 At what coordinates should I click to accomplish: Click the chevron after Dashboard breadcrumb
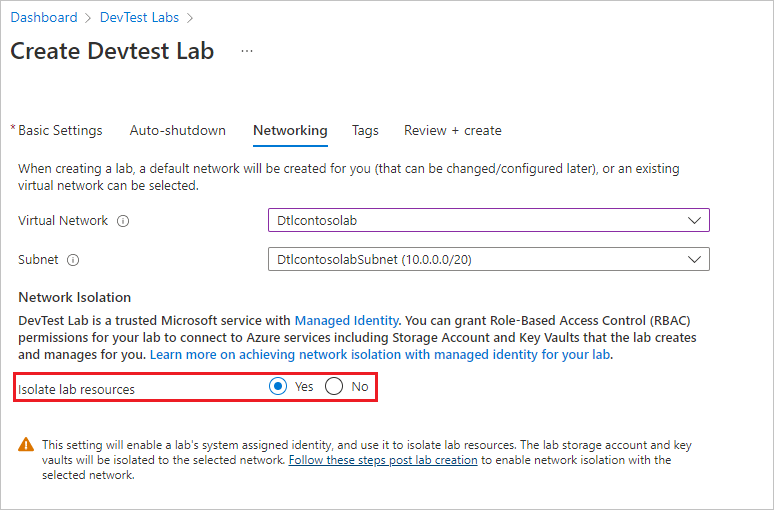(88, 18)
